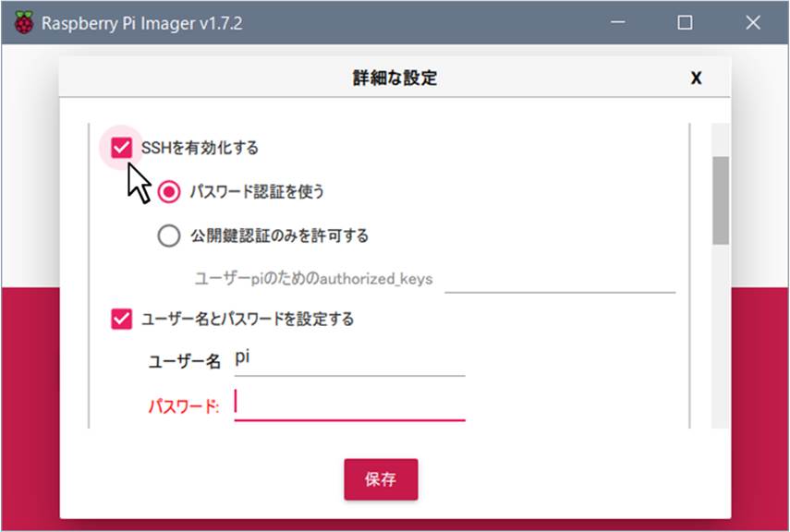This screenshot has width=790, height=532.
Task: Click the authorized_keys input field
Action: pos(560,280)
